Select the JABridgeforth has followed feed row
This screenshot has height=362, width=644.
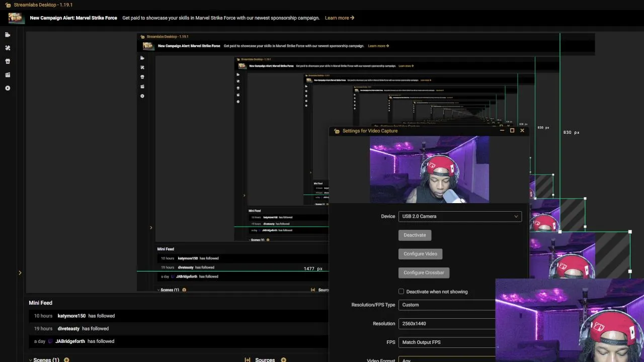point(179,341)
